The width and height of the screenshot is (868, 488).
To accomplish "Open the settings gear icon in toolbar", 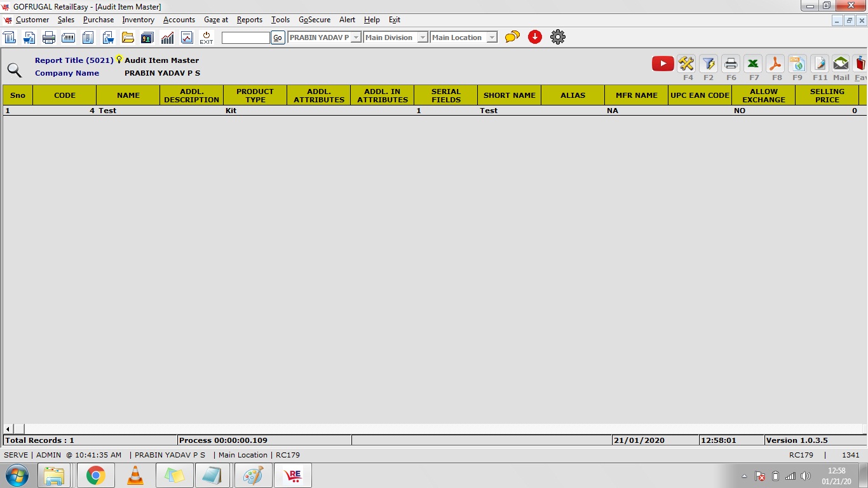I will pyautogui.click(x=558, y=37).
